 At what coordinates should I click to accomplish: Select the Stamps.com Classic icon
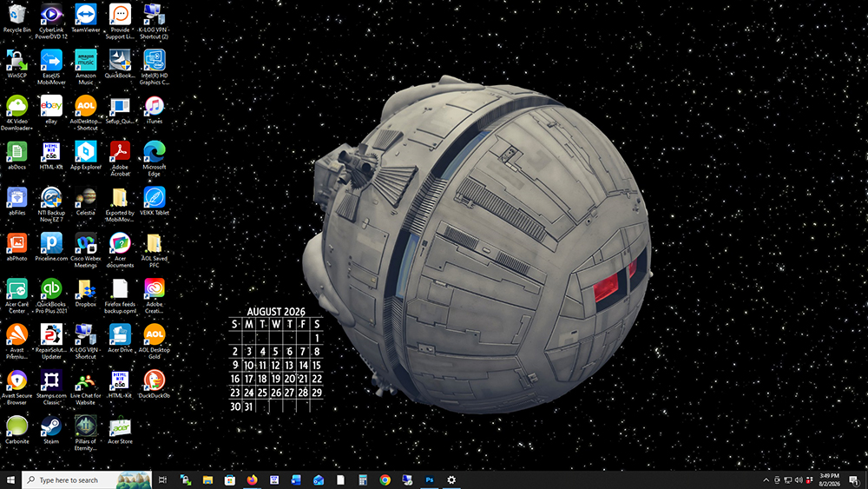pyautogui.click(x=51, y=387)
